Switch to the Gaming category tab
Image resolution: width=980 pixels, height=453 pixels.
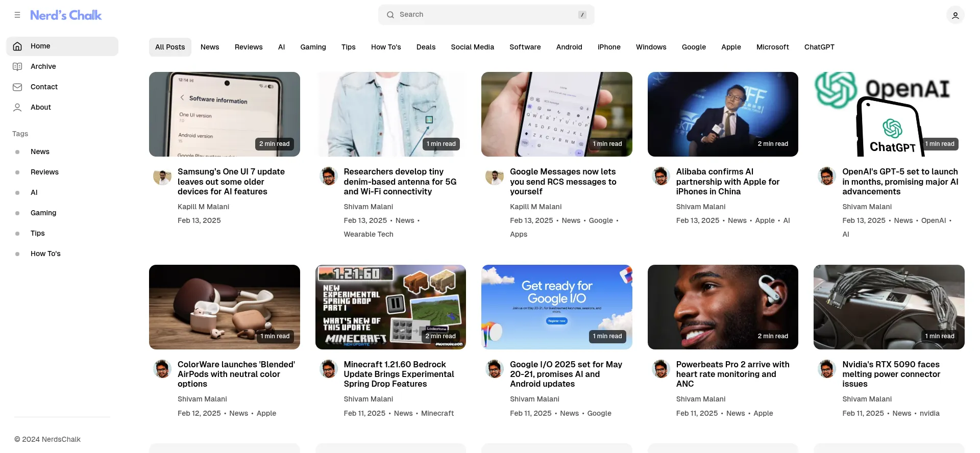pyautogui.click(x=313, y=47)
